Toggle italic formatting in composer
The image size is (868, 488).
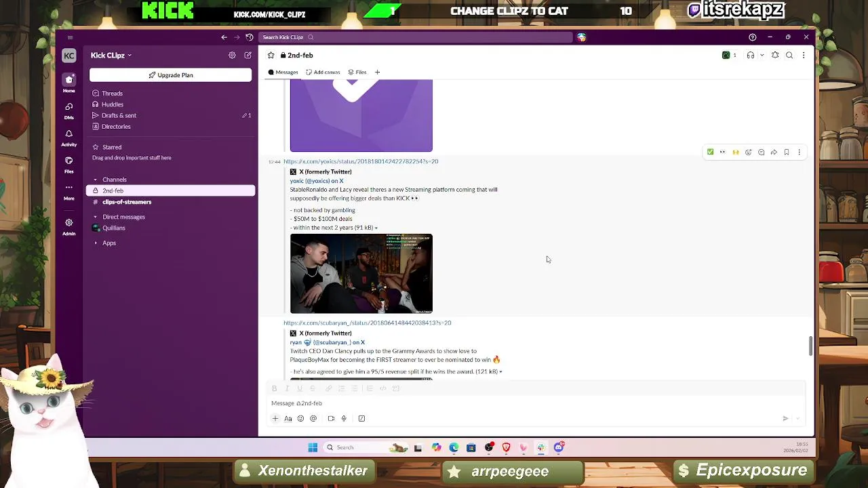tap(287, 388)
